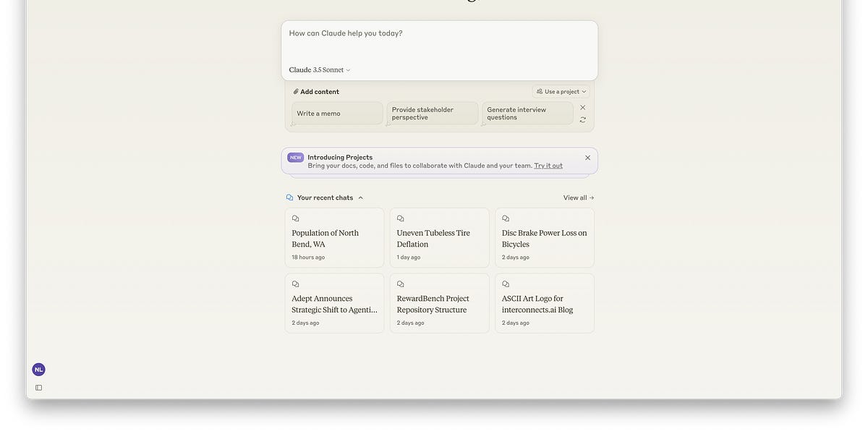Click chat icon on Disc Brake Power Loss card
The width and height of the screenshot is (868, 434).
(x=506, y=218)
